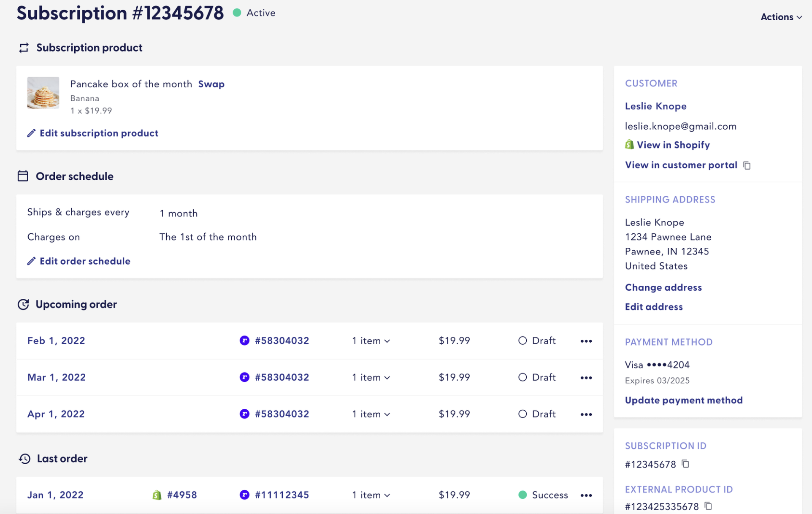
Task: Open charge #58304032 on Apr 1 row
Action: click(281, 414)
